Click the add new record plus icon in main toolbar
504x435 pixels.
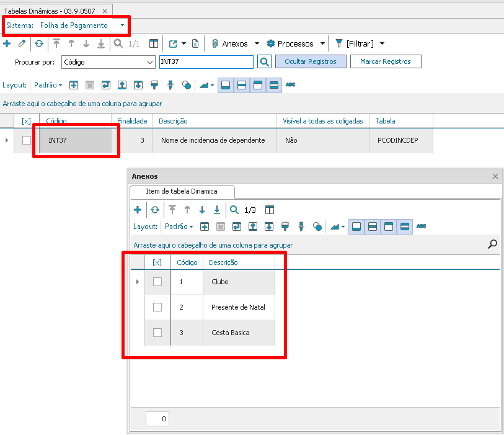[x=7, y=43]
